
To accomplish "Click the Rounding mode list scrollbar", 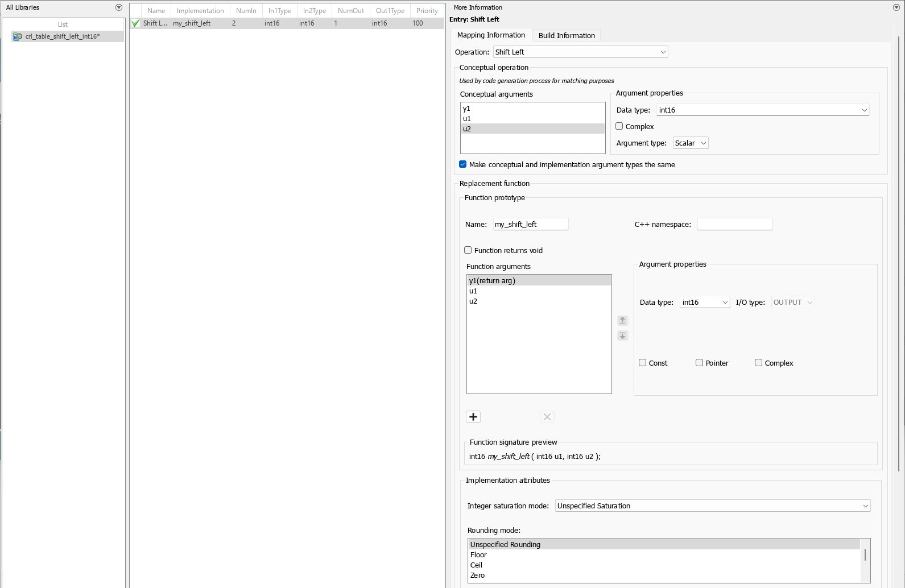I will click(865, 554).
